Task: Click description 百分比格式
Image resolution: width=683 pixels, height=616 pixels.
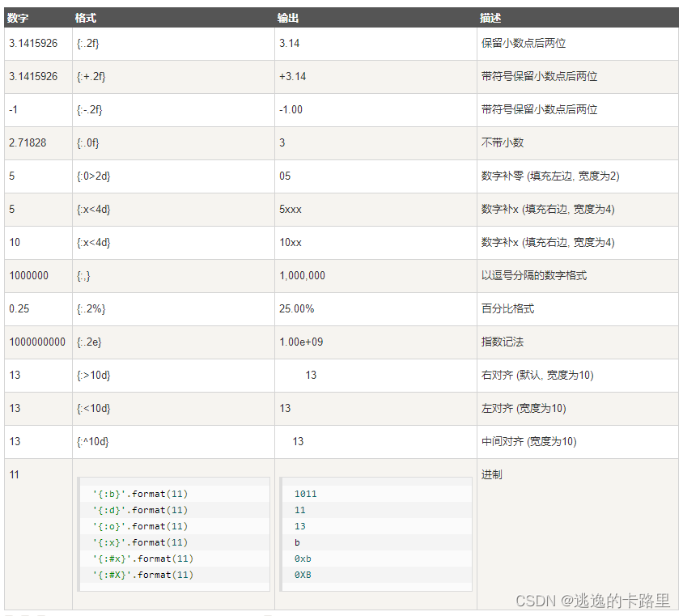Action: click(x=507, y=308)
